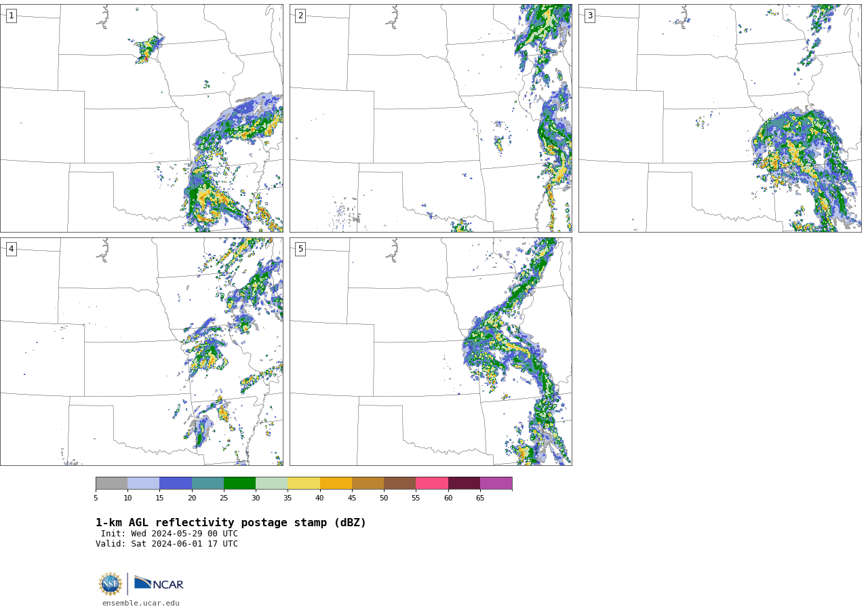Click the panel number label '4'
The width and height of the screenshot is (868, 611).
11,249
